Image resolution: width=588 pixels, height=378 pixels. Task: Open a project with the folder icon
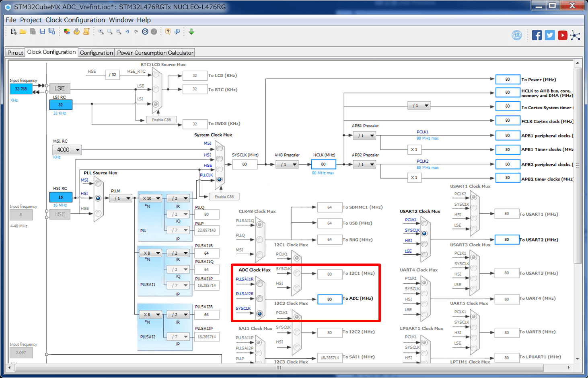pyautogui.click(x=23, y=32)
